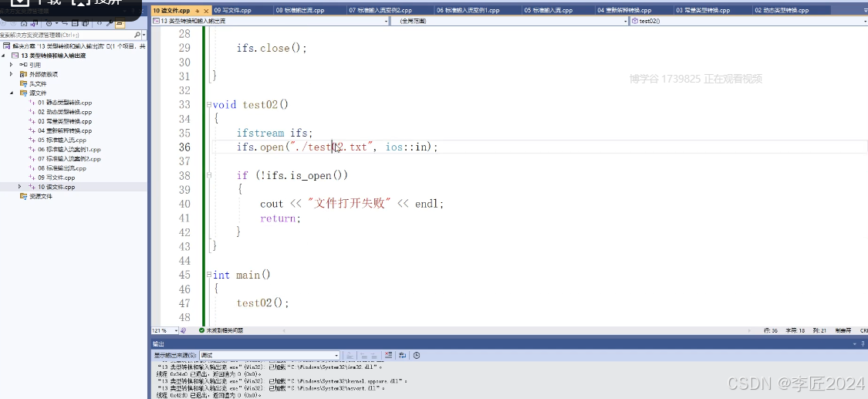Switch to the 05 标准输入流.cpp tab
The image size is (868, 399).
(x=548, y=10)
